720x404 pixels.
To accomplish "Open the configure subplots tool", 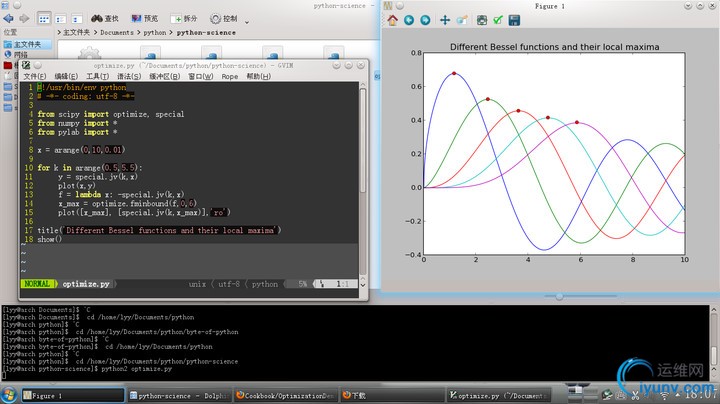I will click(x=482, y=20).
